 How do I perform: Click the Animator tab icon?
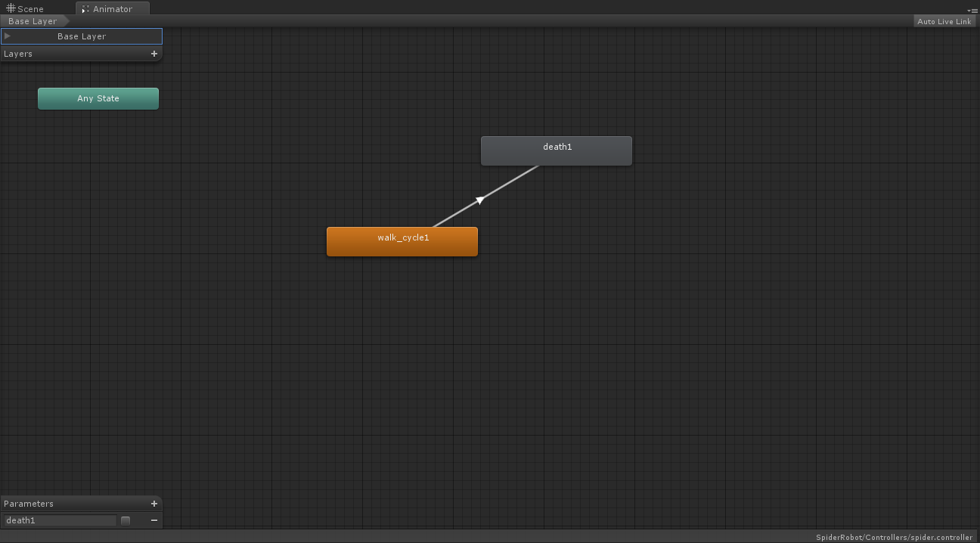pos(85,9)
